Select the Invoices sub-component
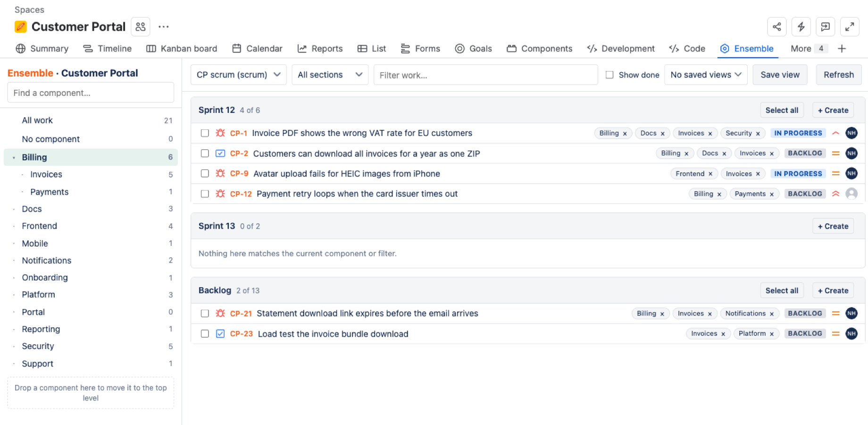868x425 pixels. 91,174
